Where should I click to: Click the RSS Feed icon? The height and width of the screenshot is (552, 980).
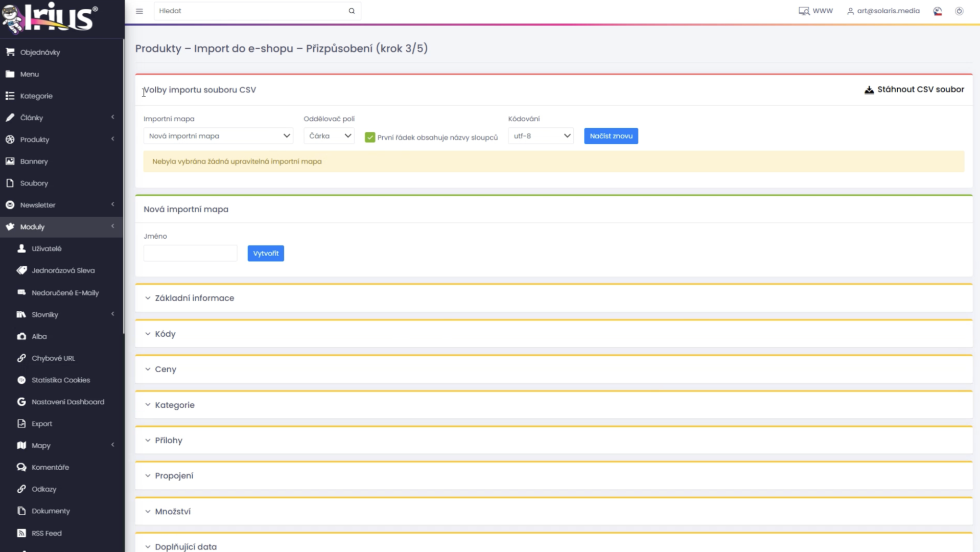21,533
